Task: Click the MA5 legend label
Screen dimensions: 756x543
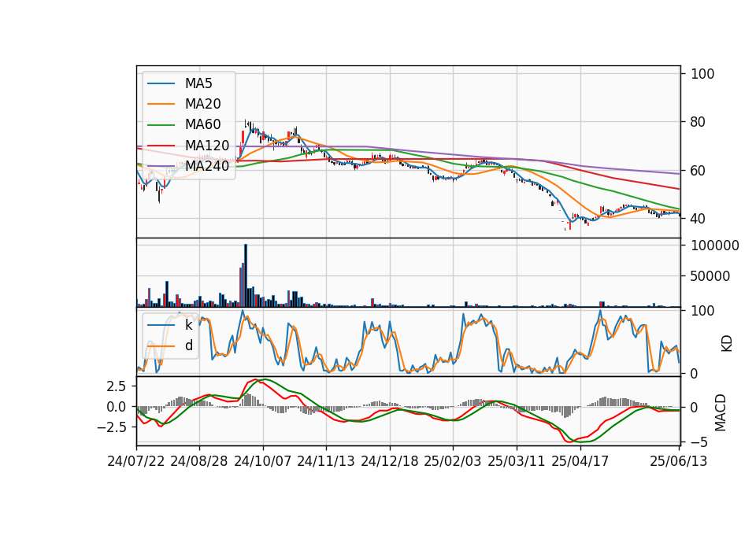Action: tap(198, 83)
